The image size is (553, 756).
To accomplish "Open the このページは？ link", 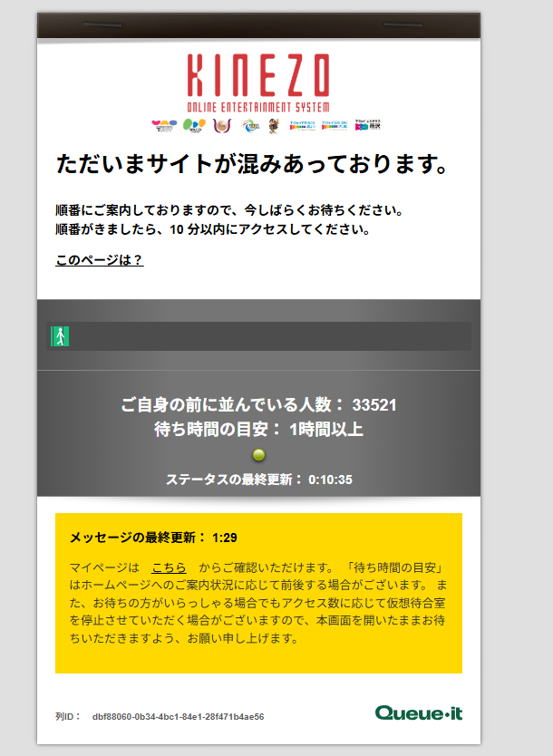I will pos(100,260).
